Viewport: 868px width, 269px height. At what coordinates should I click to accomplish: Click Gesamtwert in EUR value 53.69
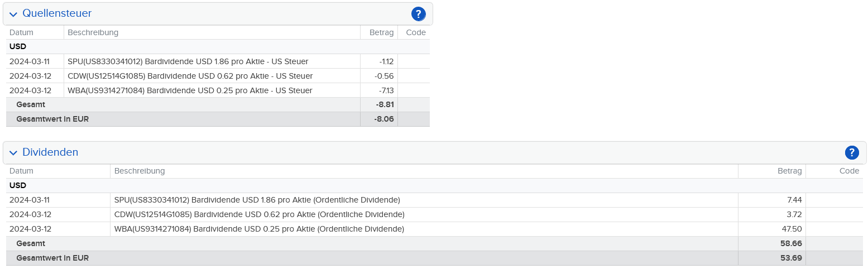[x=791, y=258]
